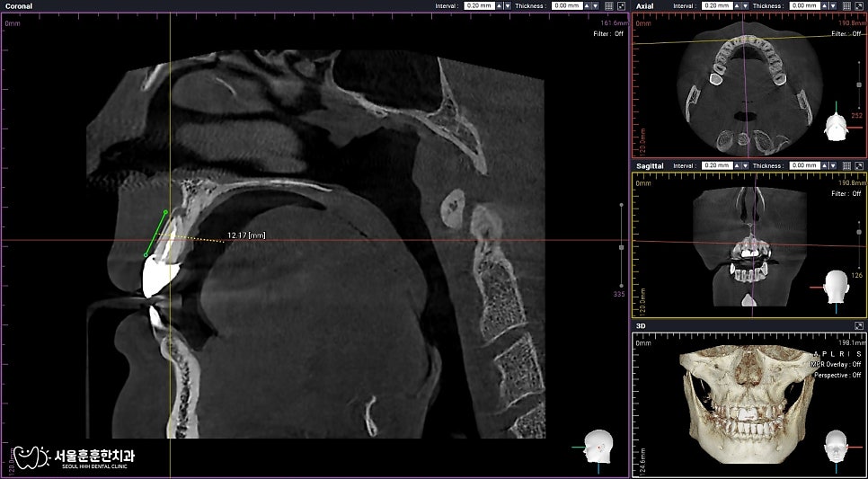Expand the 3D view to full size
Screen dimensions: 868x479
pyautogui.click(x=859, y=326)
